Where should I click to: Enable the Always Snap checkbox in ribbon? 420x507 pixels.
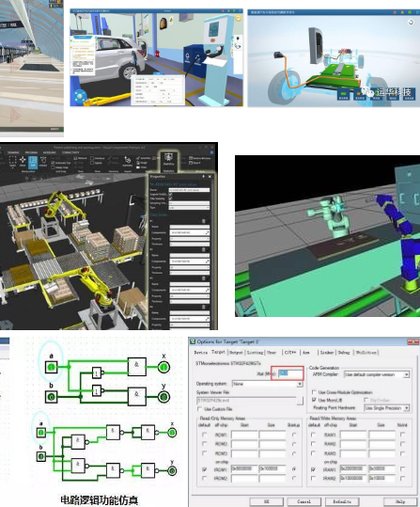click(x=53, y=167)
